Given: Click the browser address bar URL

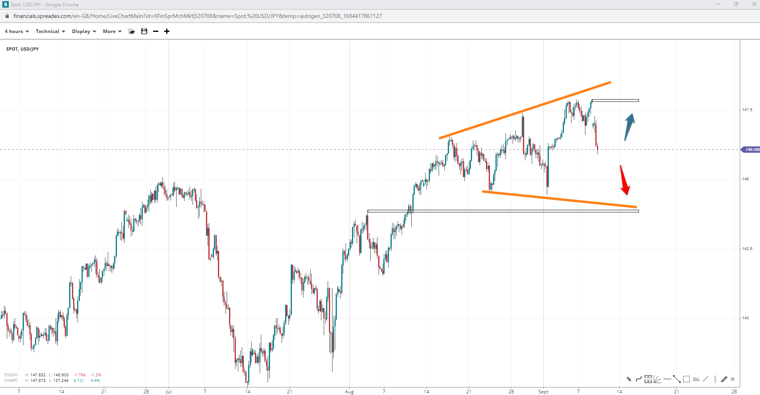Looking at the screenshot, I should tap(198, 16).
